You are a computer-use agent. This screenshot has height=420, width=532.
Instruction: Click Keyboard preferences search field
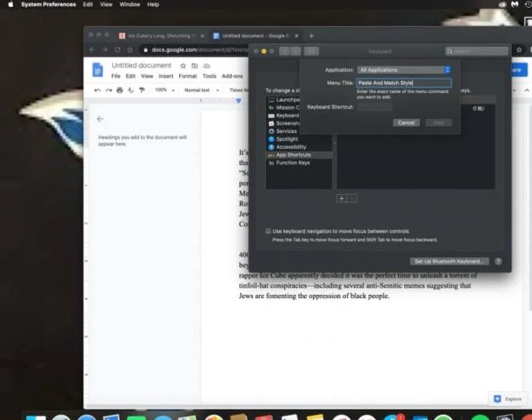click(476, 51)
